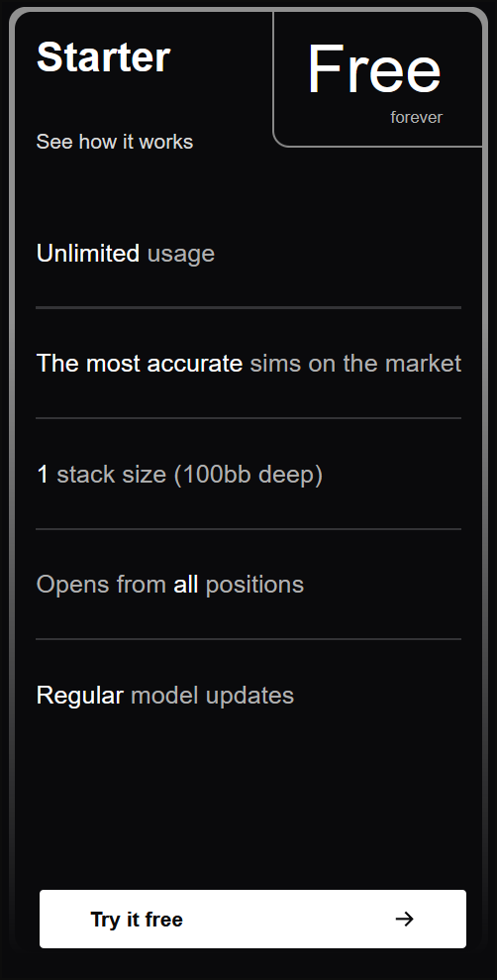Click the 'model updates' text

pyautogui.click(x=212, y=696)
